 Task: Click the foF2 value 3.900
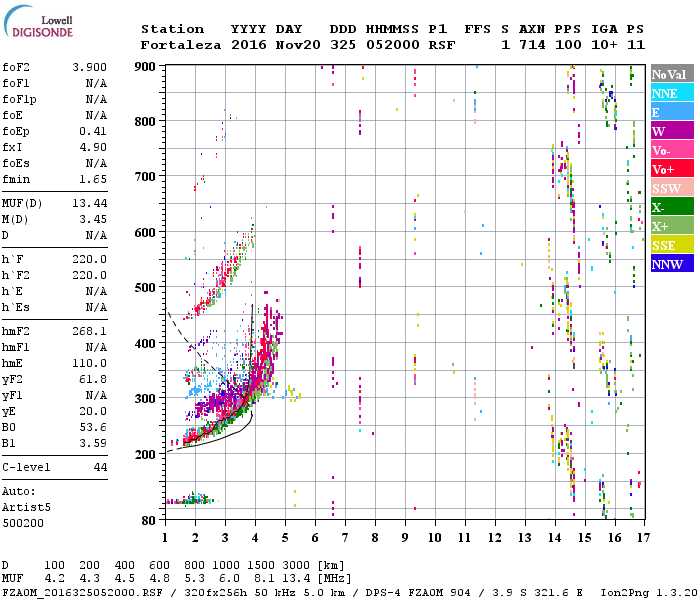pos(89,67)
